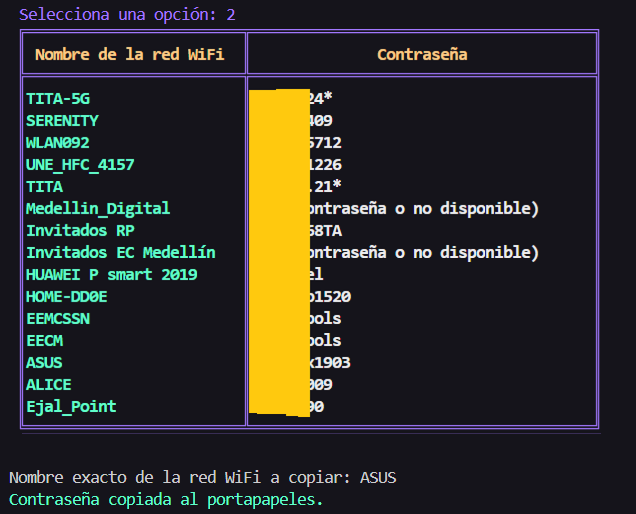Select the ALICE network row

point(48,385)
